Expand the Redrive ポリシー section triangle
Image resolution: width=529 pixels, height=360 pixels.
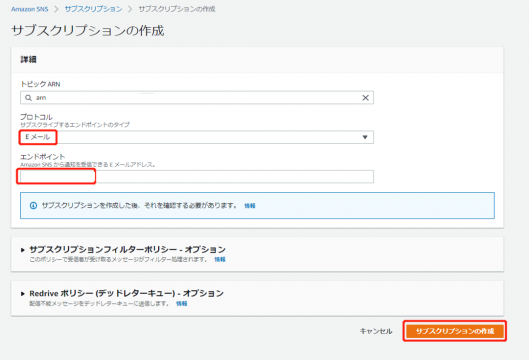pos(23,294)
